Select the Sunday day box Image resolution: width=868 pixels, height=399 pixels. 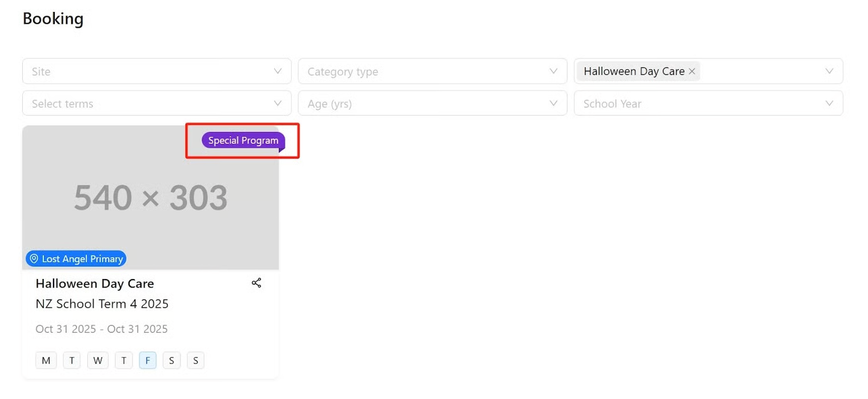[x=195, y=361]
